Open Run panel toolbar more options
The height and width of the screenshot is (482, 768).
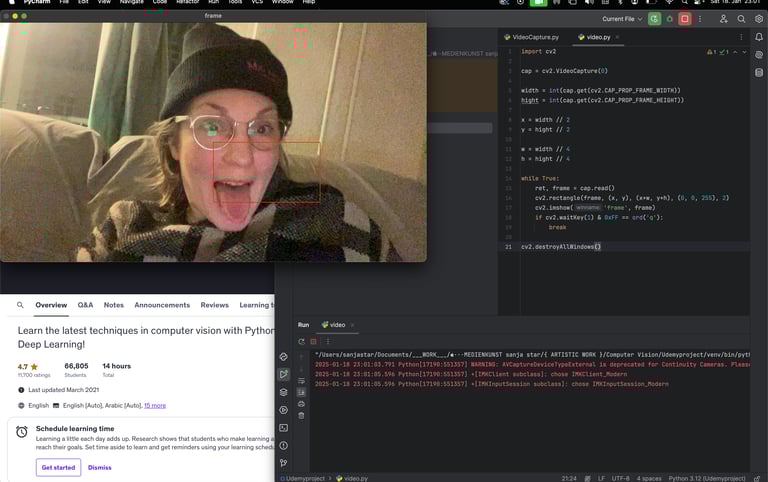tap(328, 341)
